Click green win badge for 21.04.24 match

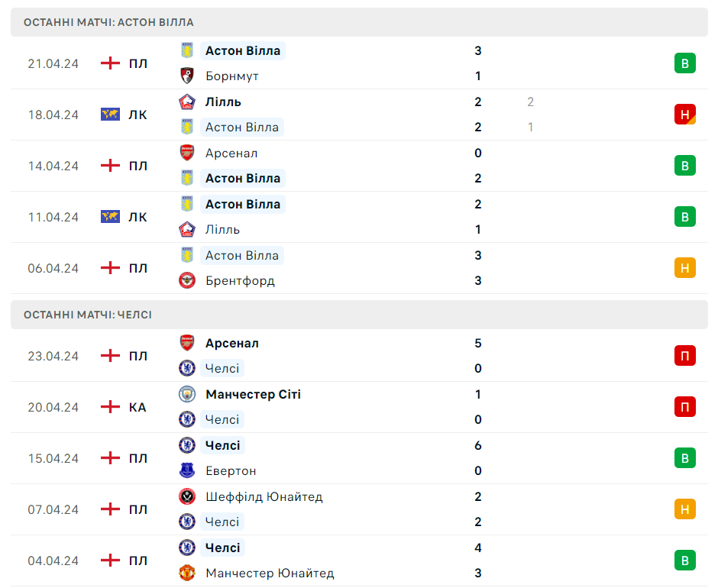tap(684, 63)
